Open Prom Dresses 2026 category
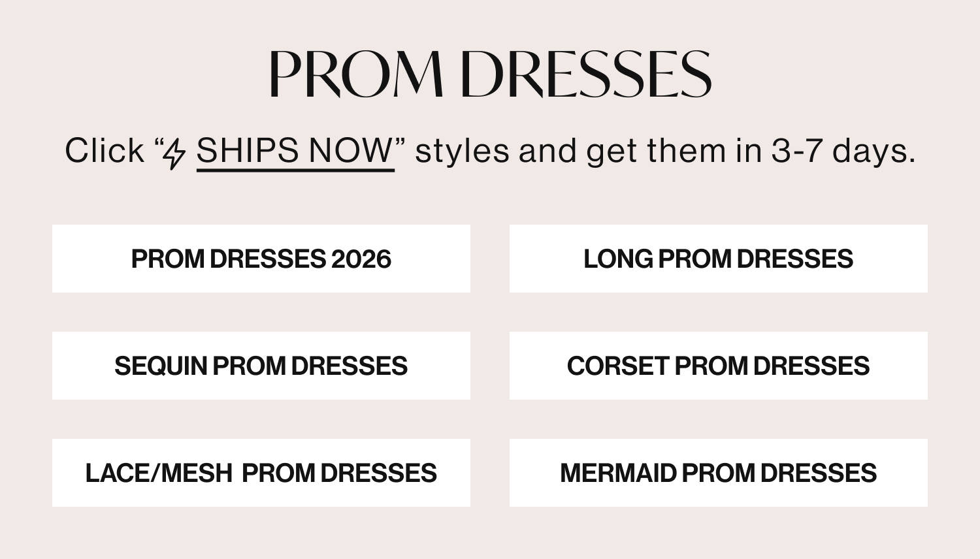The image size is (980, 559). click(x=261, y=259)
